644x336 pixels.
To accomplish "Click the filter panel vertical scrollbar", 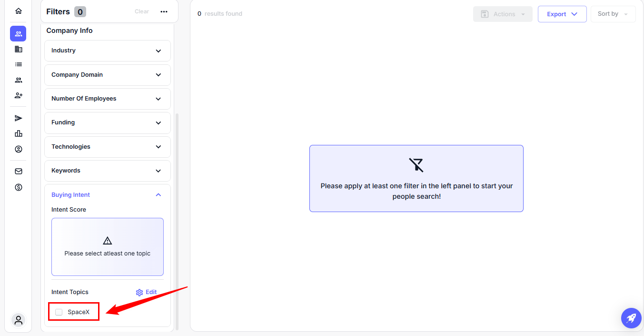I will (x=177, y=219).
